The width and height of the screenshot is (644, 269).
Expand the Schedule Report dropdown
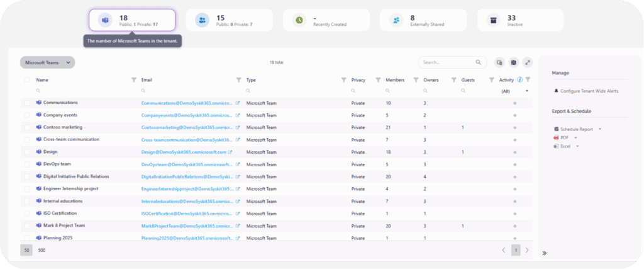tap(600, 129)
